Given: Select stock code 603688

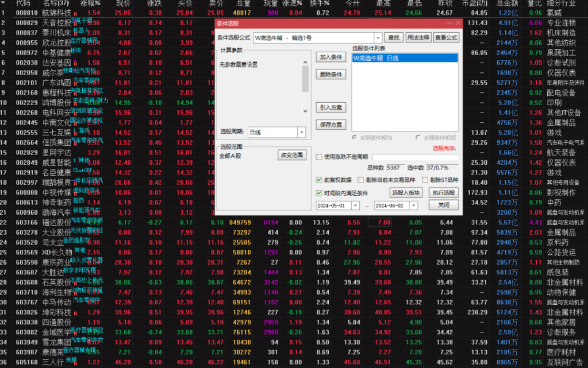Looking at the screenshot, I should (x=27, y=282).
